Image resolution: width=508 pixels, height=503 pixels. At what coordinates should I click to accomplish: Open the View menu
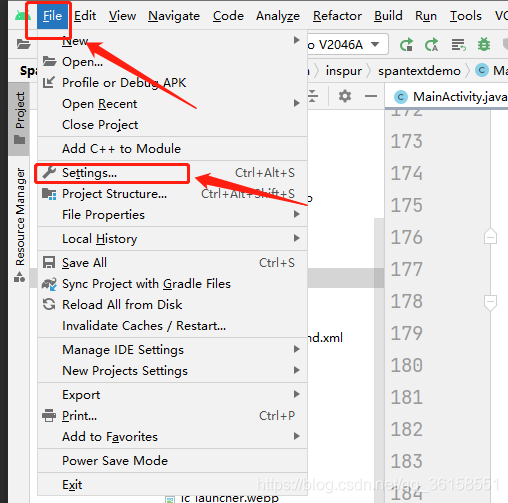pos(122,16)
